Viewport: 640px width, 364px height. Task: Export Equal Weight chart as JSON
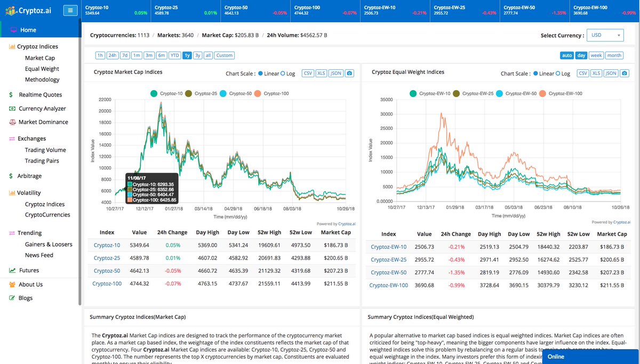pos(611,74)
